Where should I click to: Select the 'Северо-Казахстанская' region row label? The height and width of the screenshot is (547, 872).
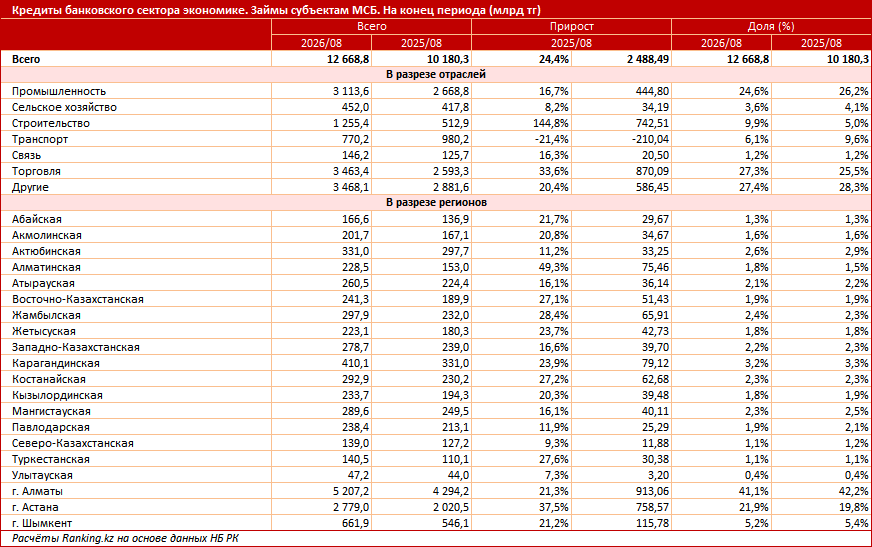[73, 444]
